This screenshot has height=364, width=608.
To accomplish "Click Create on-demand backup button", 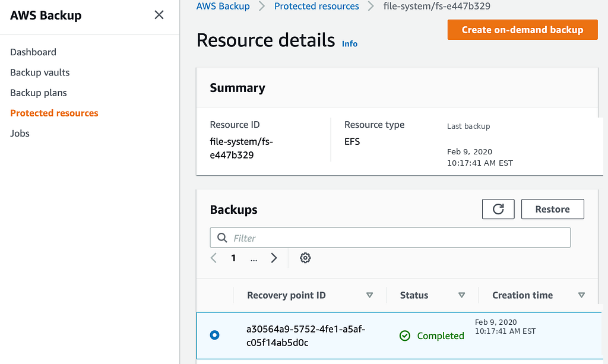I will click(522, 30).
